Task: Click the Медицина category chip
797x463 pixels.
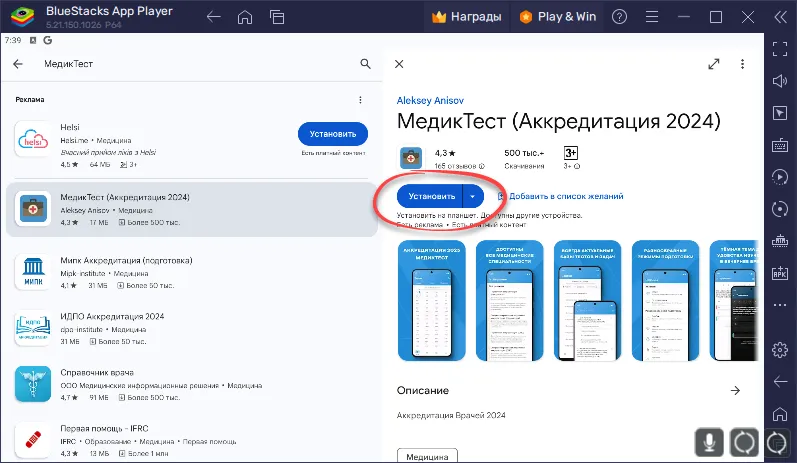Action: coord(427,456)
